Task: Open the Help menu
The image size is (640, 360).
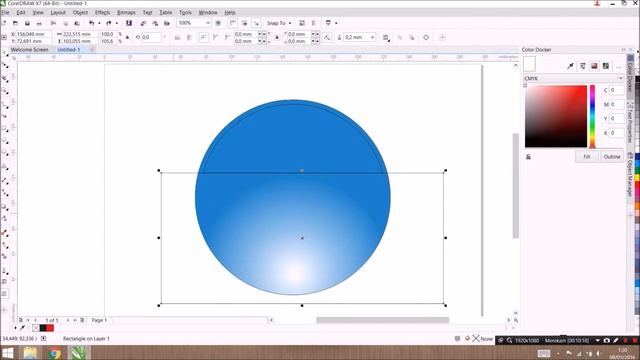Action: coord(230,13)
